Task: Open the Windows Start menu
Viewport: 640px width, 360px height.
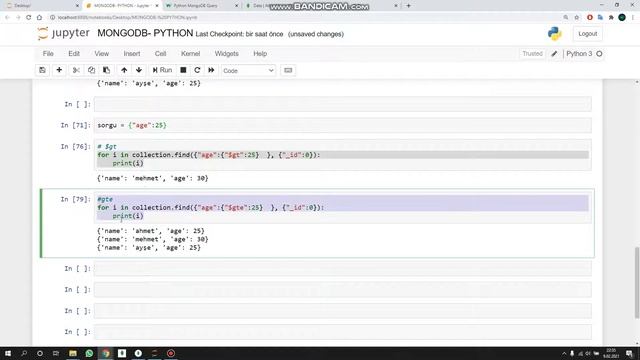Action: click(x=8, y=353)
